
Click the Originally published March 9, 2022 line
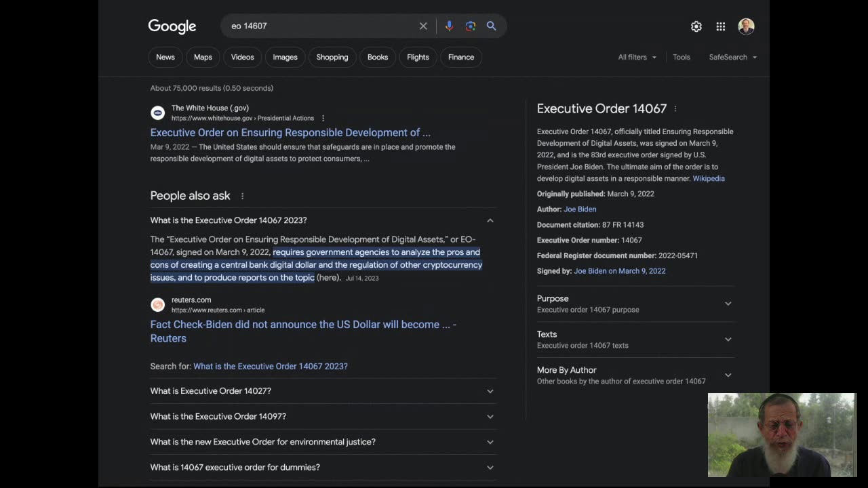pyautogui.click(x=595, y=194)
